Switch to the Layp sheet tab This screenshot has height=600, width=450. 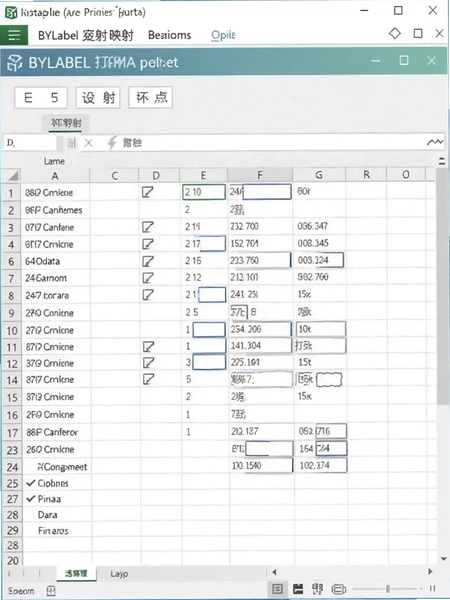[119, 574]
